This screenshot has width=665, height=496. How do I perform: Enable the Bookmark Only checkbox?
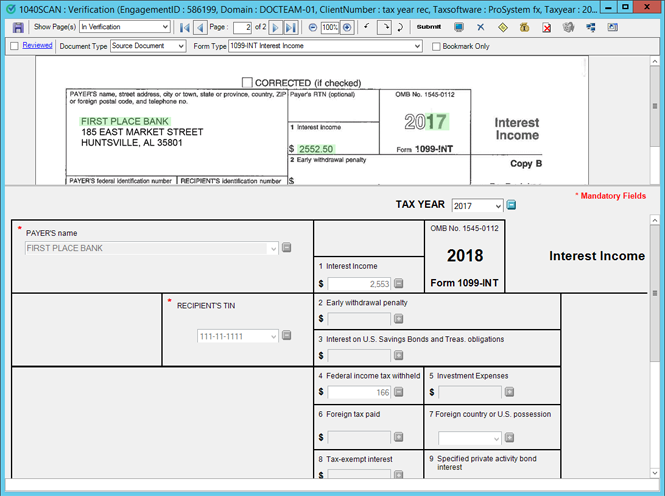[436, 46]
